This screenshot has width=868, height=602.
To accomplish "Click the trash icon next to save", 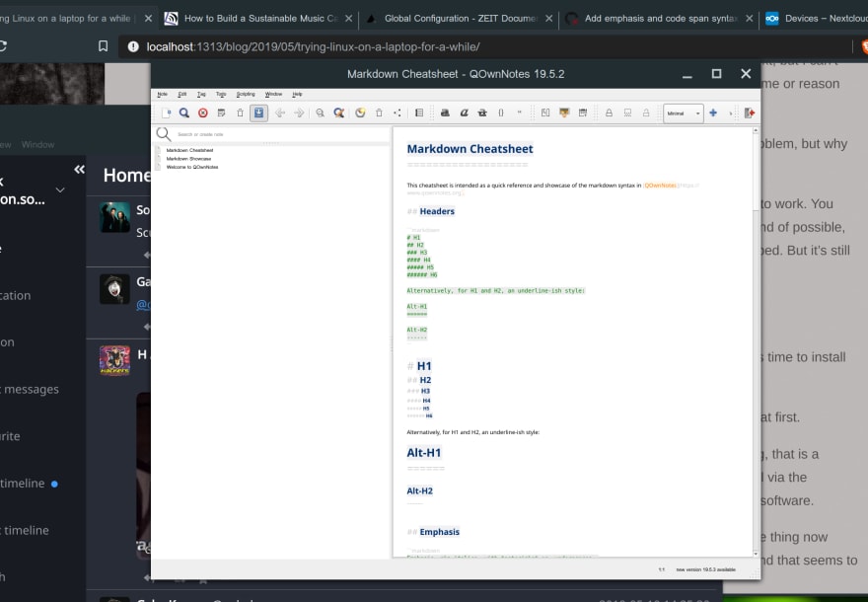I will click(x=241, y=113).
